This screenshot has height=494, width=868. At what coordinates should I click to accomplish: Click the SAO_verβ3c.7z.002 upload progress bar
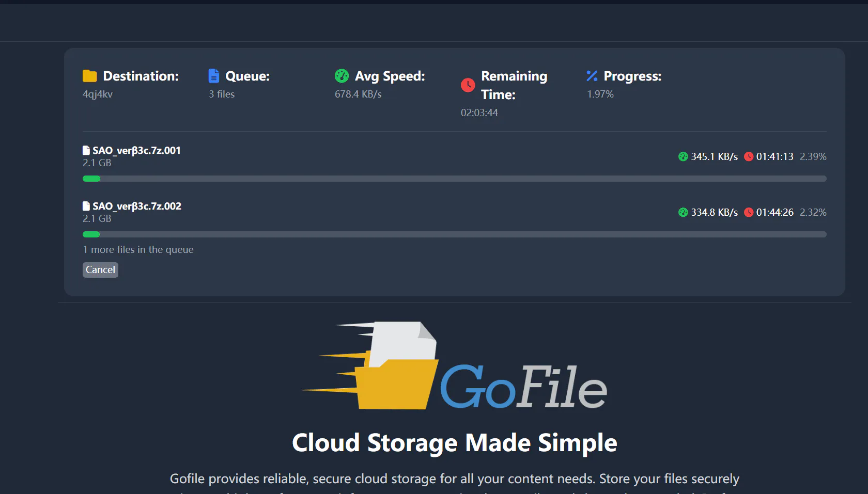click(x=454, y=234)
